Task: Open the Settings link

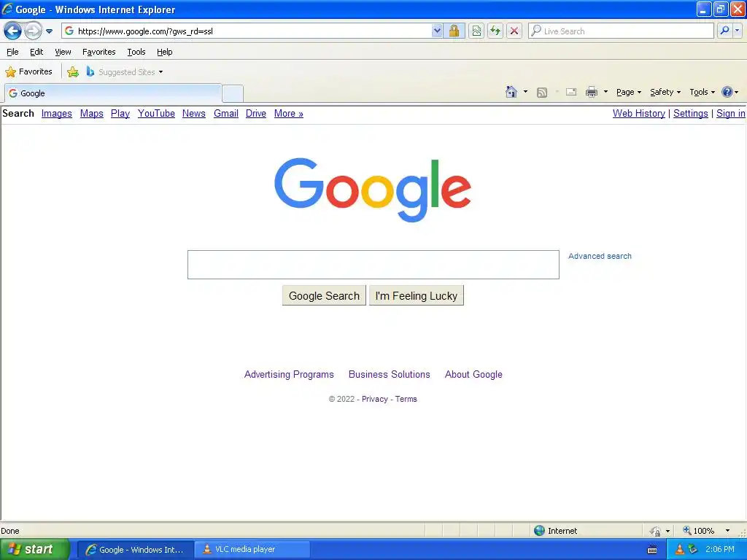Action: click(690, 114)
